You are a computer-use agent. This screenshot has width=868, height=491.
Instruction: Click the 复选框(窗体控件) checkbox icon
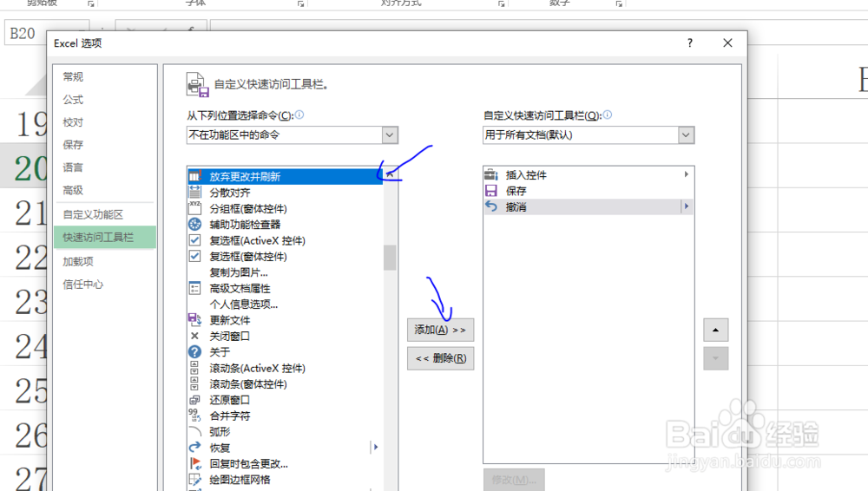click(x=194, y=256)
